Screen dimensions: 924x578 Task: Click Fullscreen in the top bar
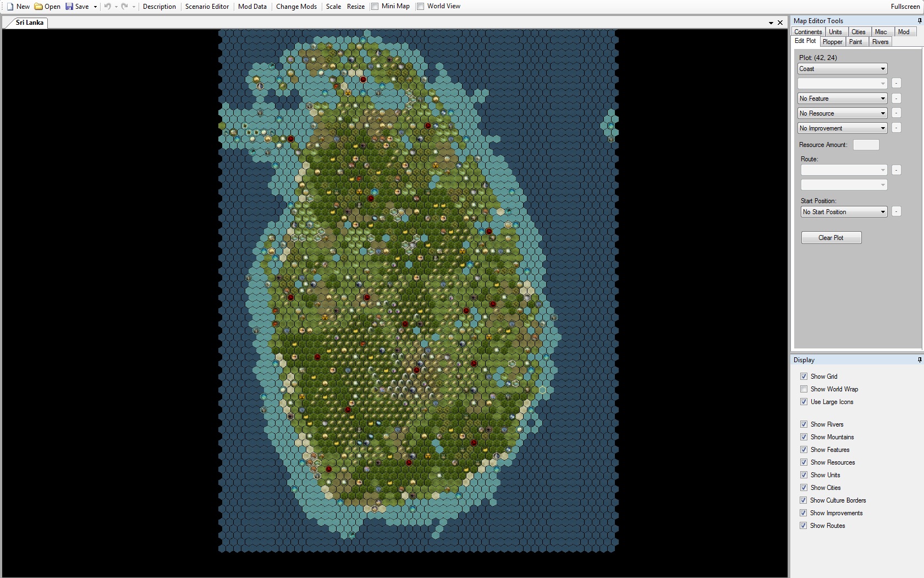(905, 7)
